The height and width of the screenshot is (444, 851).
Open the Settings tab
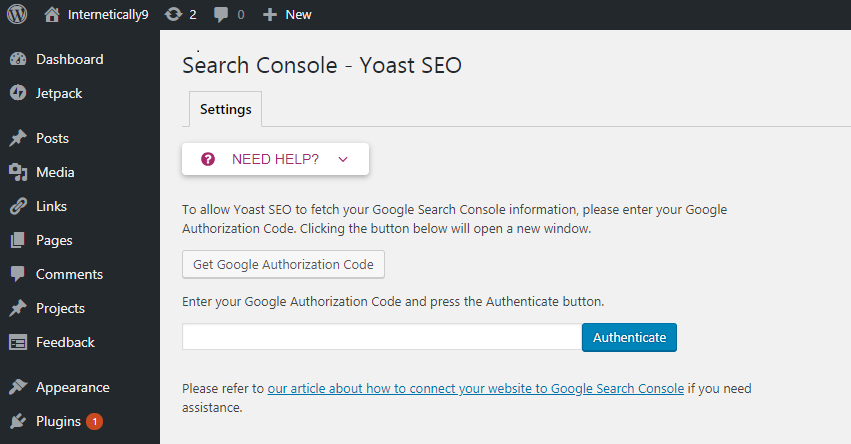pyautogui.click(x=225, y=109)
